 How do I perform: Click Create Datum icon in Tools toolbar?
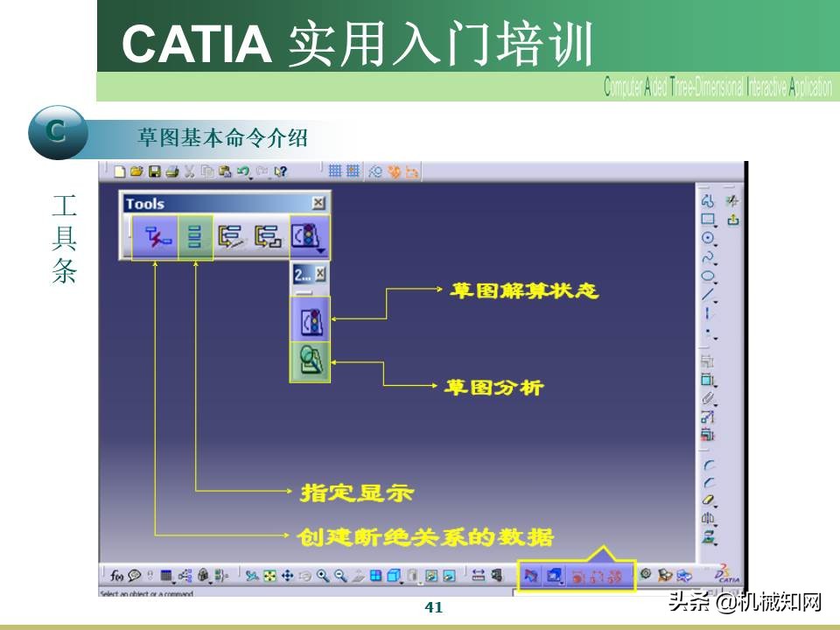coord(156,237)
